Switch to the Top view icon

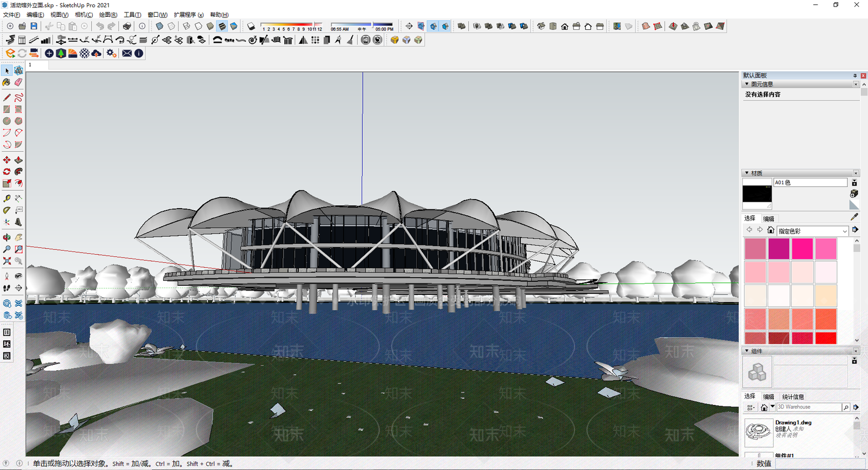[x=553, y=26]
